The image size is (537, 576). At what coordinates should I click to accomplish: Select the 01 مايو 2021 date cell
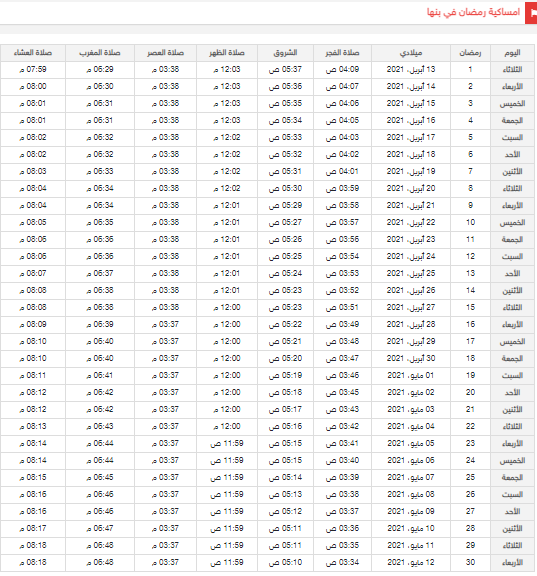[x=411, y=375]
